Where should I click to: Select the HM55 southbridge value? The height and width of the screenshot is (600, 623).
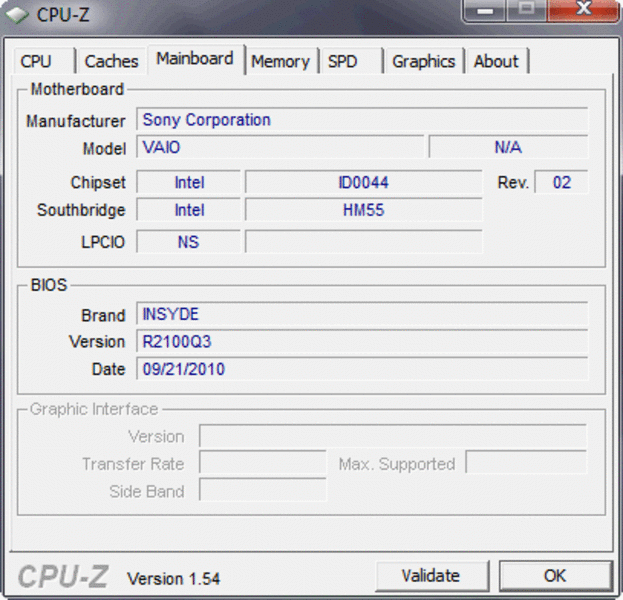(364, 210)
